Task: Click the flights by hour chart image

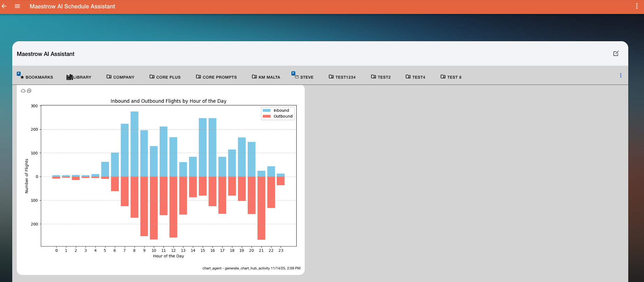Action: coord(160,178)
